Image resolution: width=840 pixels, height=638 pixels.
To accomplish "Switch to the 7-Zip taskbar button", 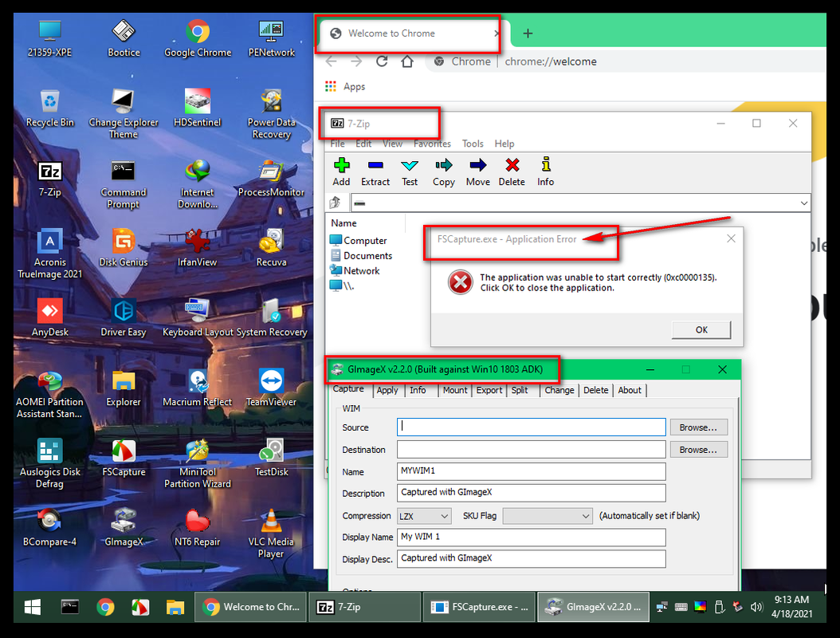I will point(364,607).
